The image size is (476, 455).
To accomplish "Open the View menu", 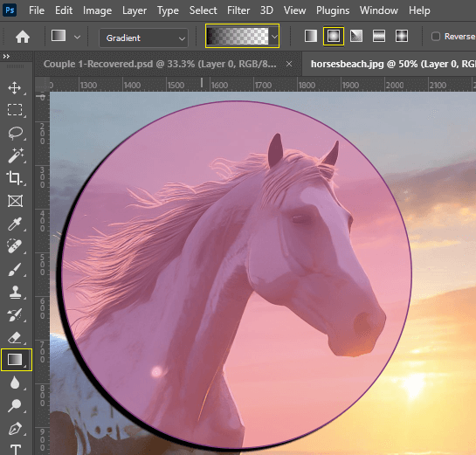I will pyautogui.click(x=294, y=10).
